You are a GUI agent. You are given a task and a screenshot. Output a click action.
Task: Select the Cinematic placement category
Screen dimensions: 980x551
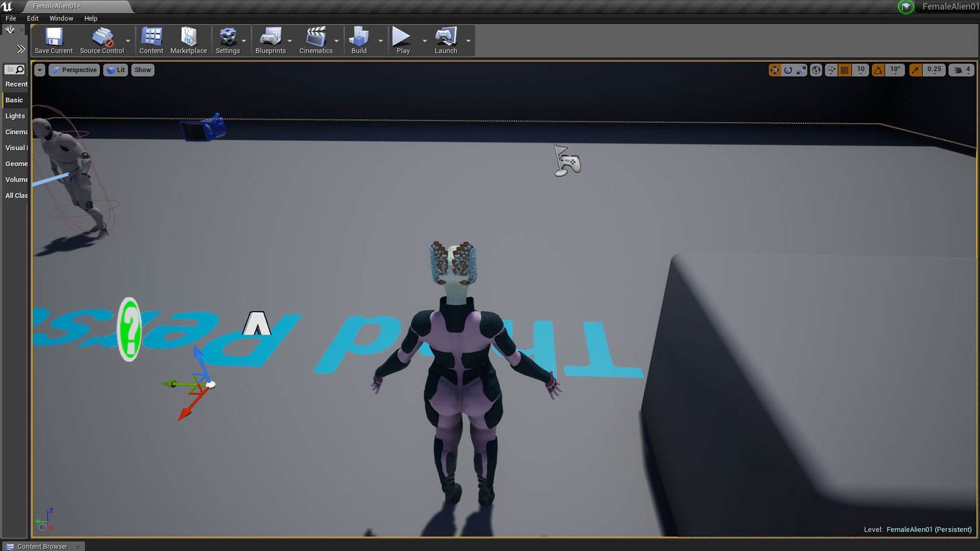click(15, 132)
